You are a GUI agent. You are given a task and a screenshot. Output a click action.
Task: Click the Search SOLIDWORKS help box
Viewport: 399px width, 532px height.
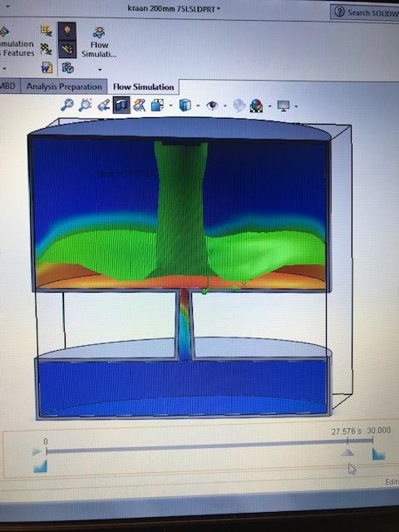(x=365, y=12)
